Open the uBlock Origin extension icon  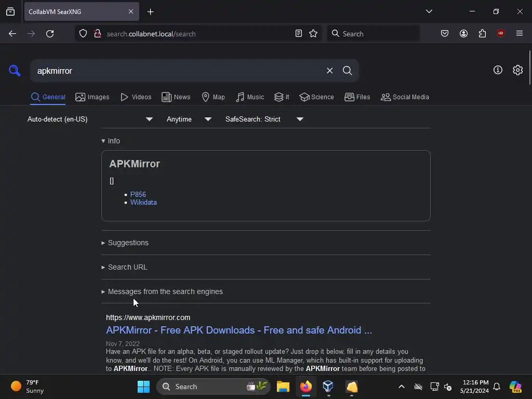pyautogui.click(x=501, y=34)
